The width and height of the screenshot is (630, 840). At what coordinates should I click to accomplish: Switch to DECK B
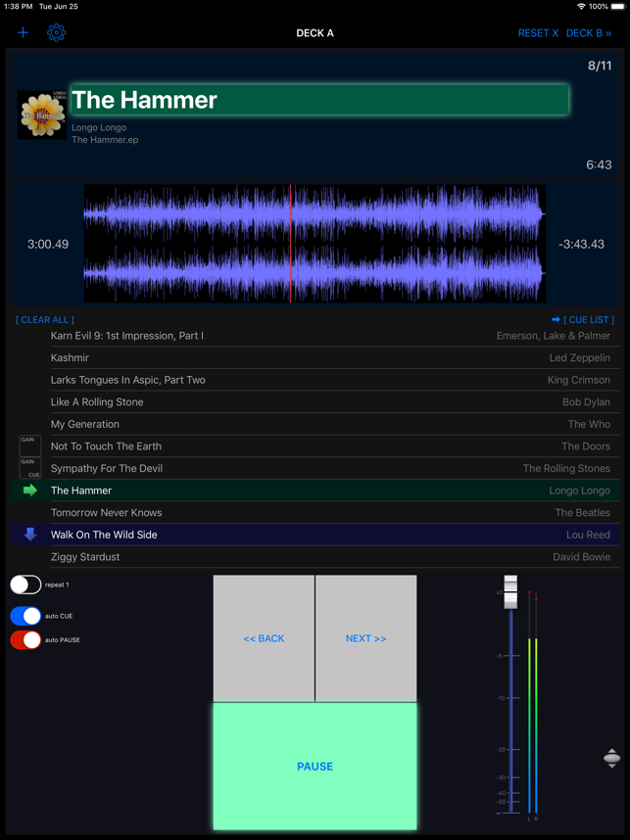tap(589, 33)
